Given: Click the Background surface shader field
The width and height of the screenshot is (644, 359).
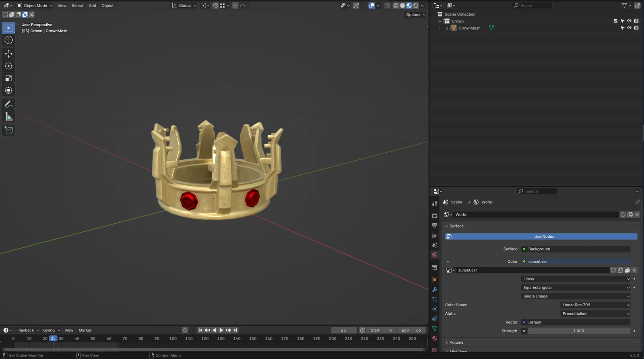Looking at the screenshot, I should tap(576, 249).
